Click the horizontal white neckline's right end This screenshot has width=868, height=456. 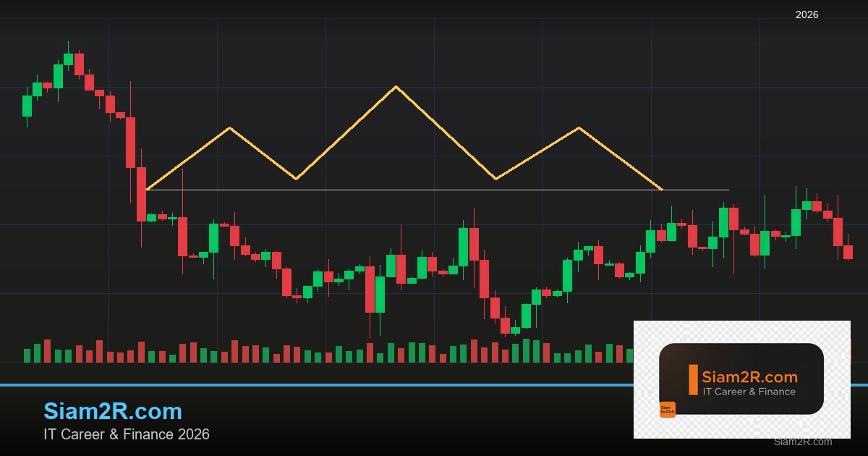click(728, 190)
